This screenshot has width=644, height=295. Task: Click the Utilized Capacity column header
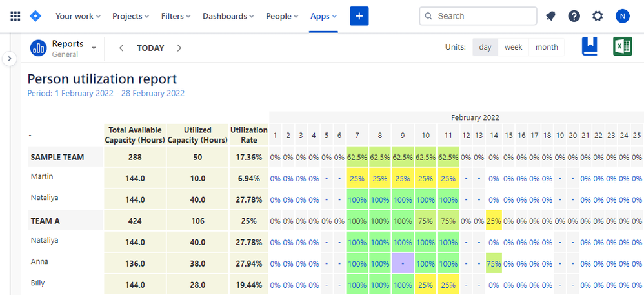click(197, 135)
